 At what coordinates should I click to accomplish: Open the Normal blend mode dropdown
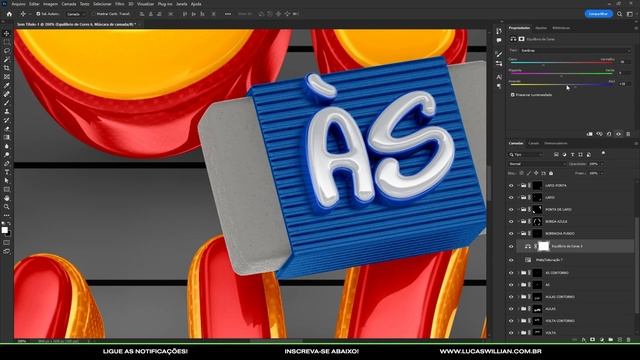(x=537, y=164)
